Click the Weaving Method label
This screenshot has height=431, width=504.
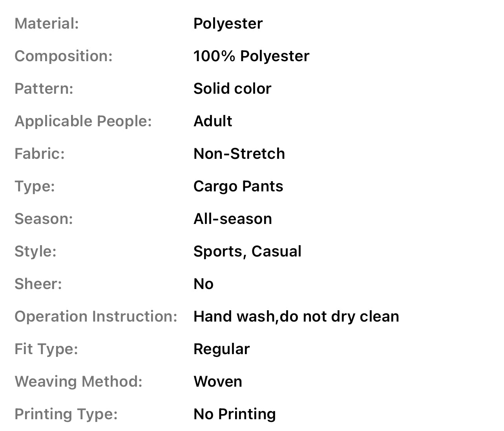pos(79,382)
